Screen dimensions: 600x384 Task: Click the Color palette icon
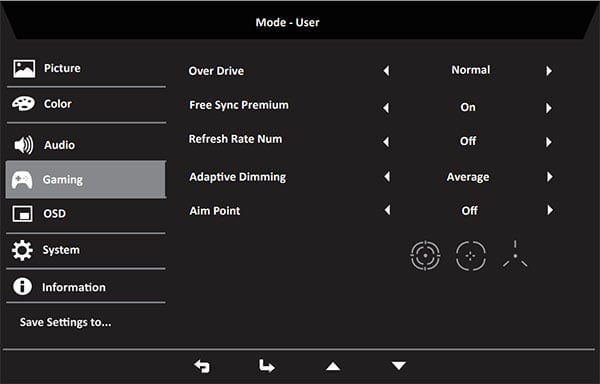coord(23,103)
